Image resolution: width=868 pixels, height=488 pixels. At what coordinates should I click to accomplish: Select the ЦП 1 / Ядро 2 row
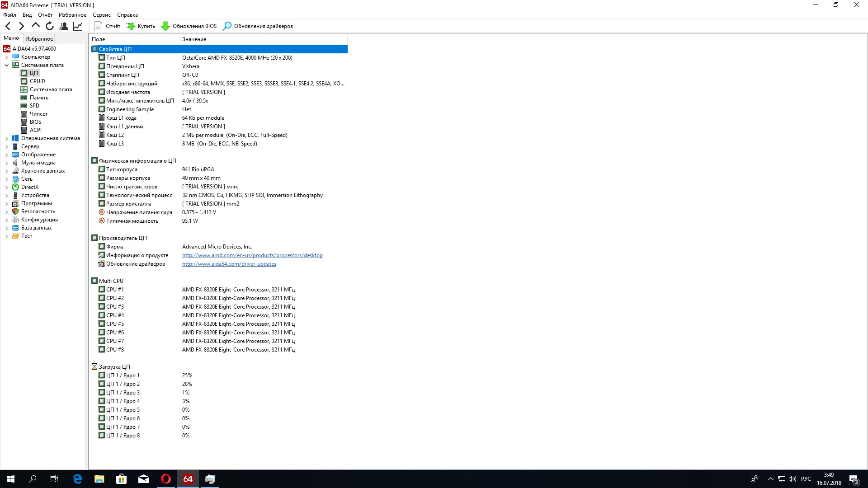tap(219, 384)
